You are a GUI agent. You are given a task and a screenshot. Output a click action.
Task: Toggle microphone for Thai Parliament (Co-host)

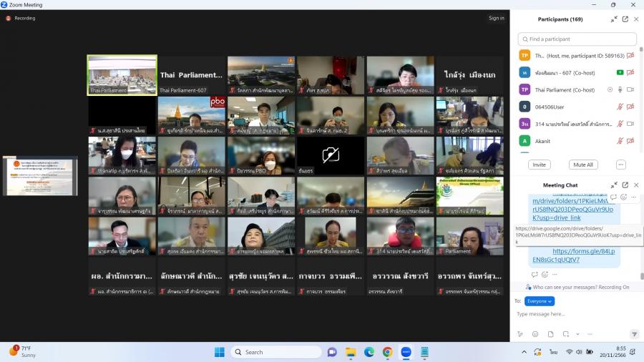click(620, 89)
